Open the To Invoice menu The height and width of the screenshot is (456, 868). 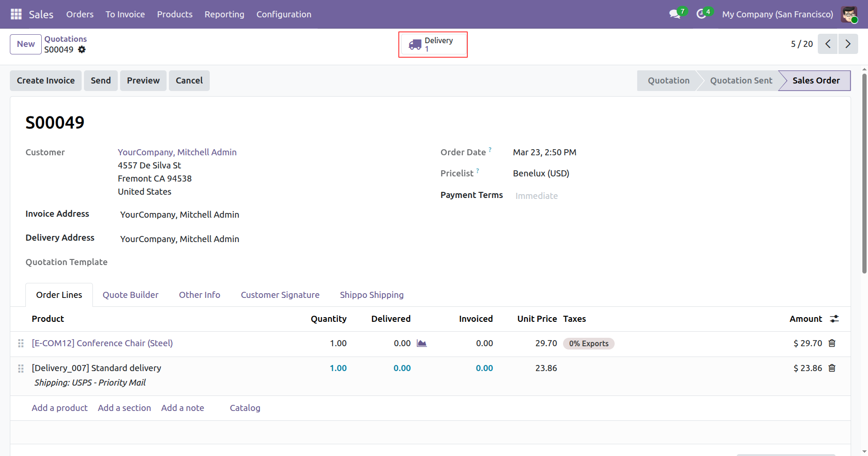[125, 14]
